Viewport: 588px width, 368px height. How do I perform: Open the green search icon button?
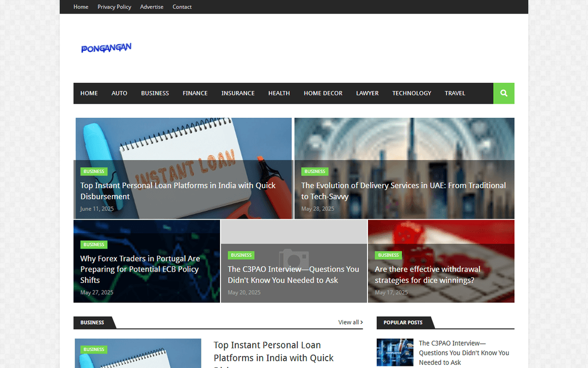click(x=504, y=93)
